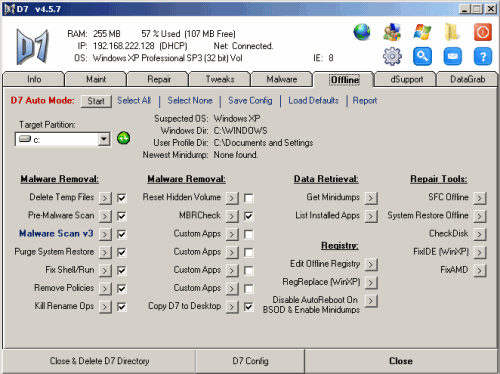The image size is (500, 374).
Task: Click the blue envelope mail icon
Action: coord(452,56)
